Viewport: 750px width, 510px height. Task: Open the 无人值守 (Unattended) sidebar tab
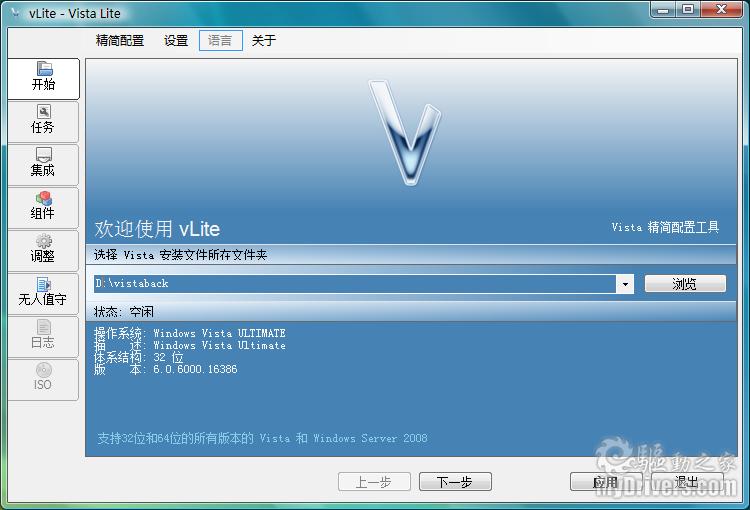pos(43,294)
